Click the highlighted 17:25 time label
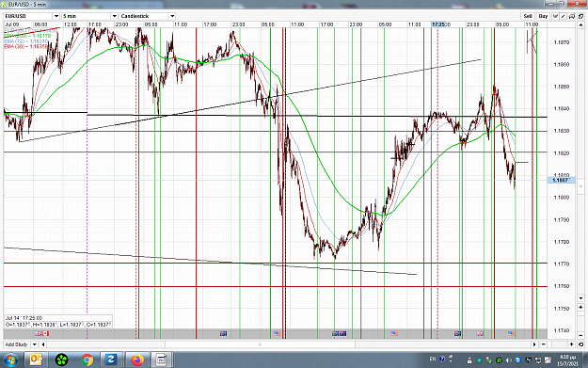588x368 pixels. coord(438,24)
